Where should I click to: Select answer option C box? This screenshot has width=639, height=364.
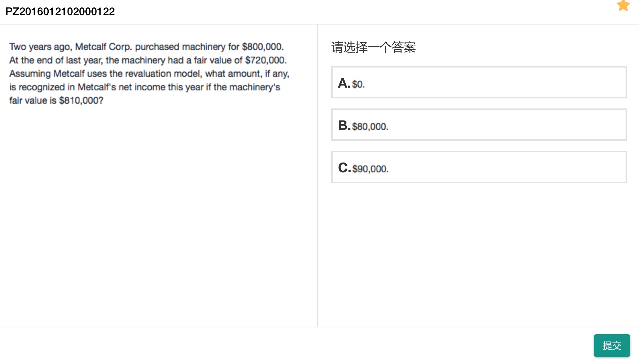[x=479, y=167]
